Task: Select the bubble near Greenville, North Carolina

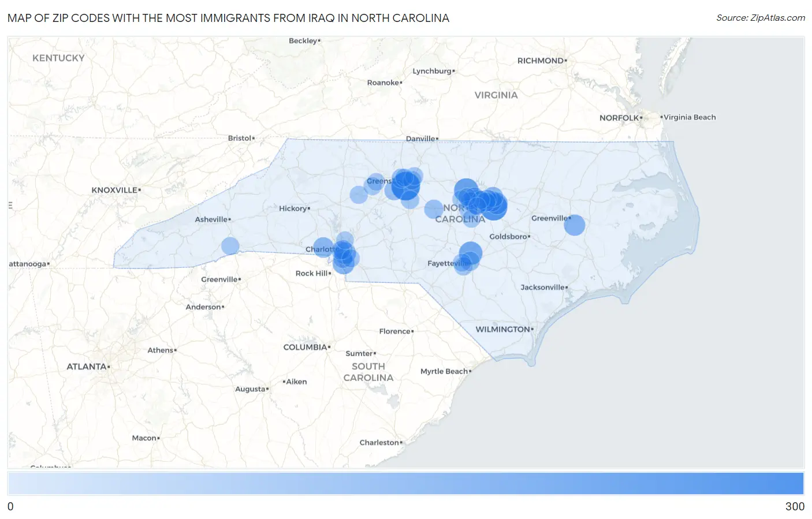Action: (x=575, y=225)
